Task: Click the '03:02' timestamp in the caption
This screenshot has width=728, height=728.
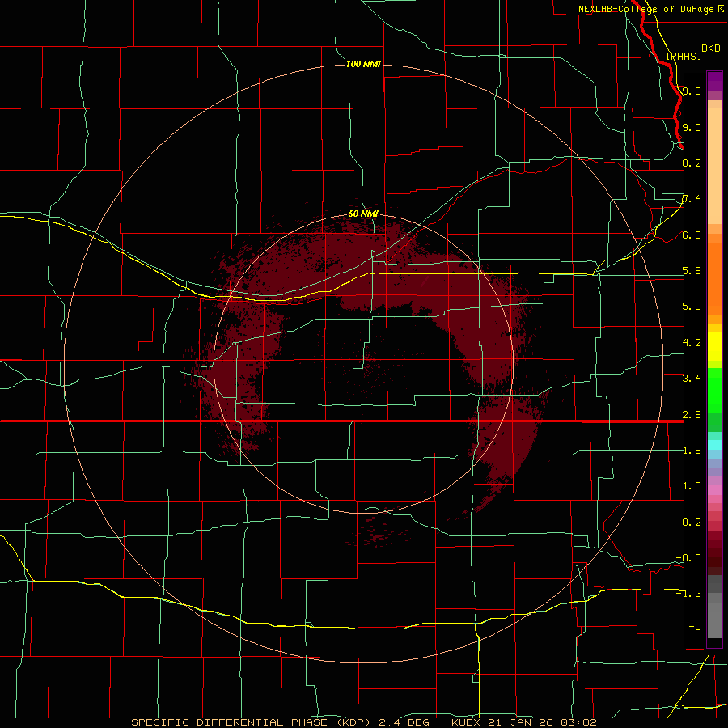Action: pyautogui.click(x=578, y=722)
